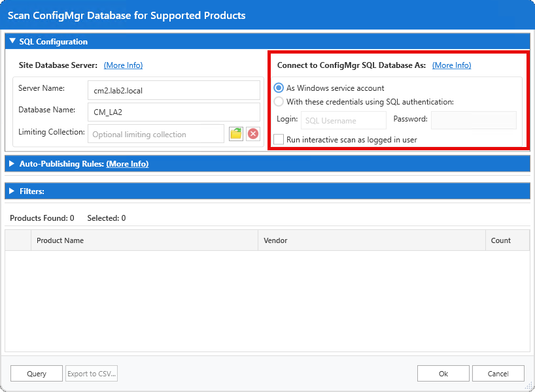Dismiss the dialog with Cancel

[x=498, y=373]
